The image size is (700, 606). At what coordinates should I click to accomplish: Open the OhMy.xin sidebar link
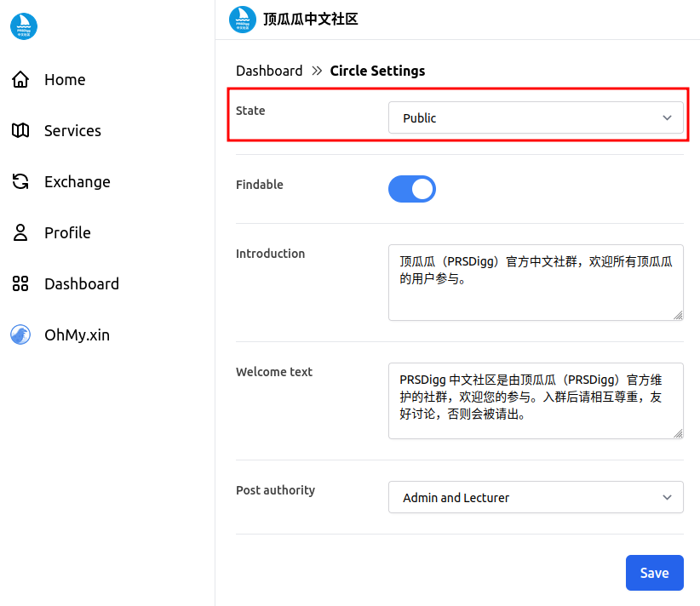pyautogui.click(x=77, y=335)
